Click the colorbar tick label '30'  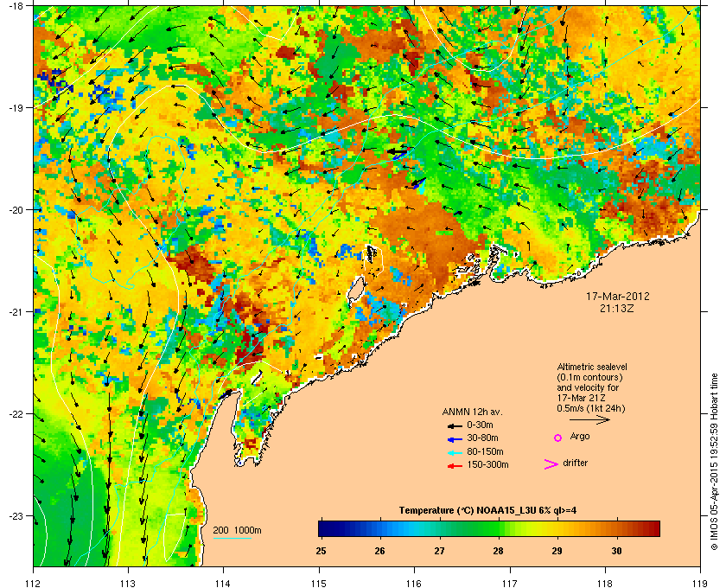click(616, 552)
